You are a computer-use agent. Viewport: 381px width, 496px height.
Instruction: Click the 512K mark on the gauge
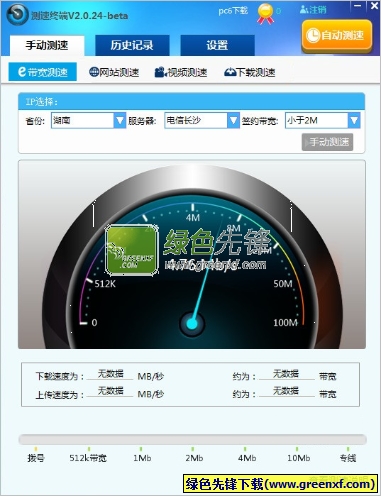105,284
